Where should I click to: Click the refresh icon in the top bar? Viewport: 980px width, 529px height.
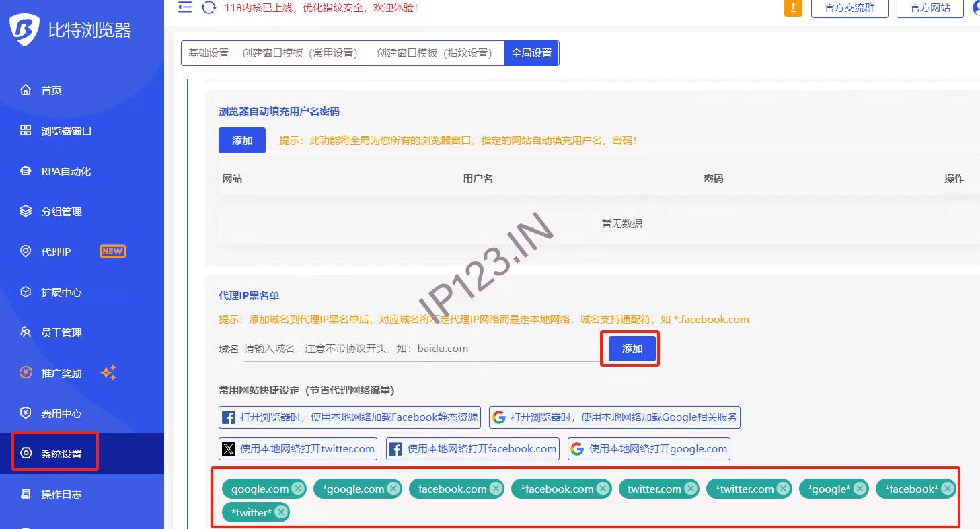click(209, 8)
